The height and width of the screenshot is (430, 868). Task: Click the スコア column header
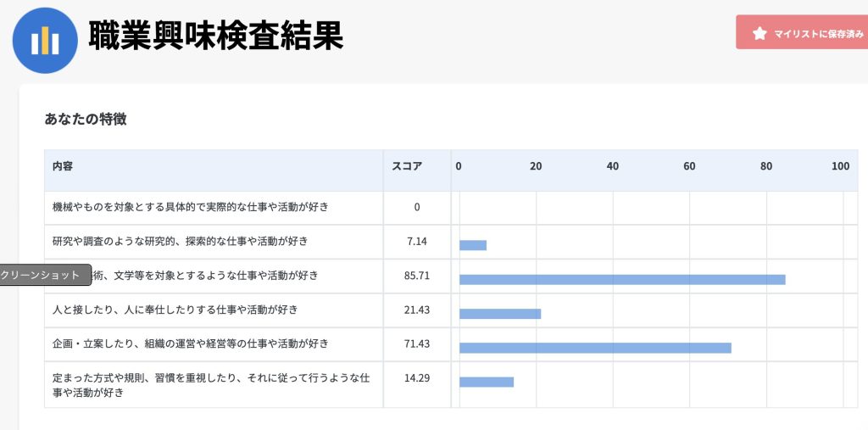click(x=407, y=166)
